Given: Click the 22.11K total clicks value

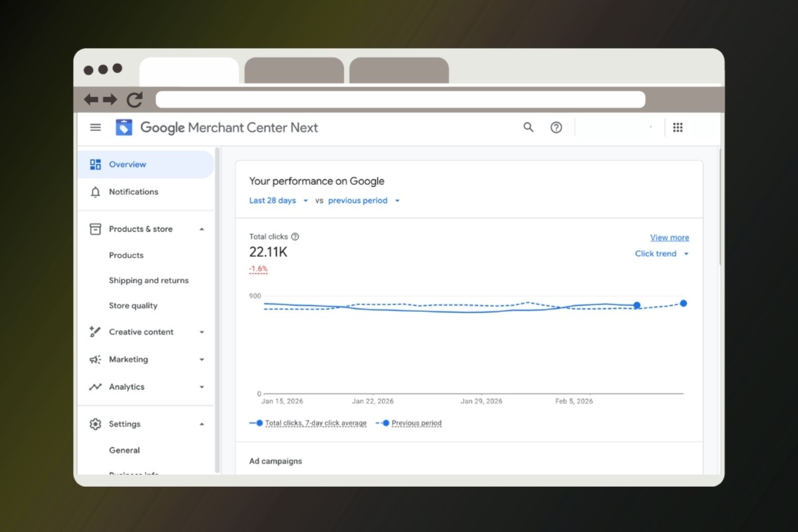Looking at the screenshot, I should (268, 252).
